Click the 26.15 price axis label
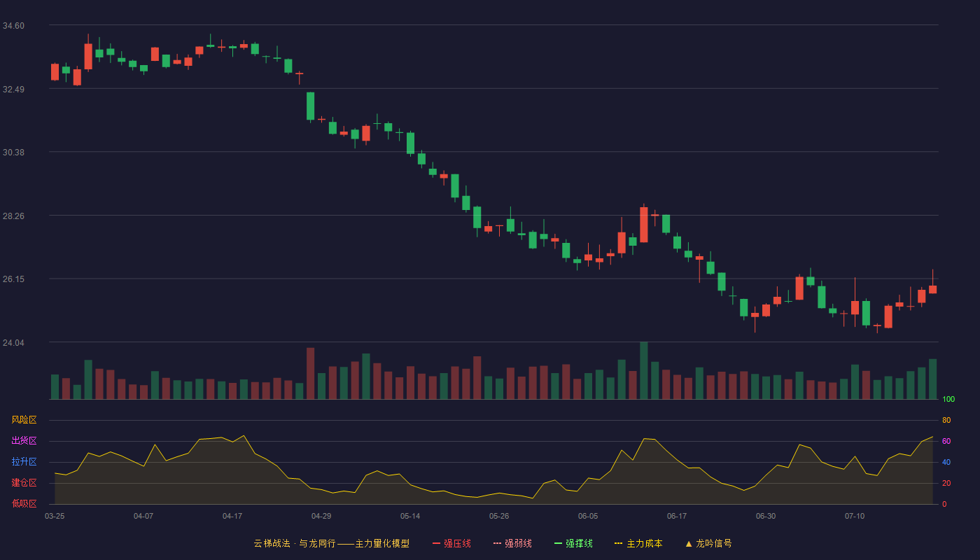 (x=13, y=279)
